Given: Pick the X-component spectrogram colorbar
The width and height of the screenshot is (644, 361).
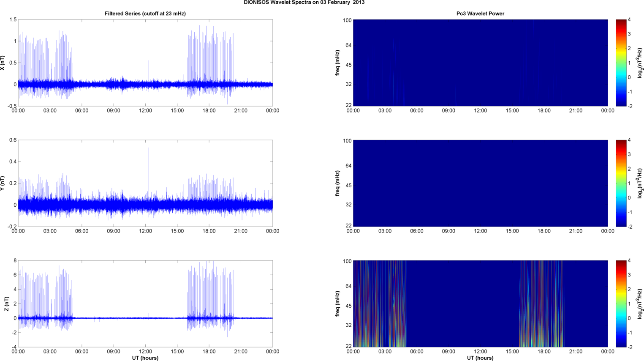Looking at the screenshot, I should click(x=621, y=63).
